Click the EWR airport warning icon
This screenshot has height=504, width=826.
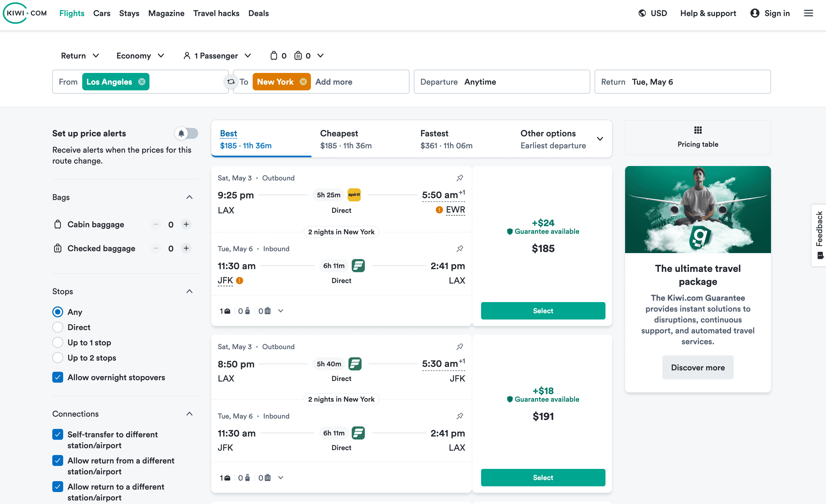(439, 210)
